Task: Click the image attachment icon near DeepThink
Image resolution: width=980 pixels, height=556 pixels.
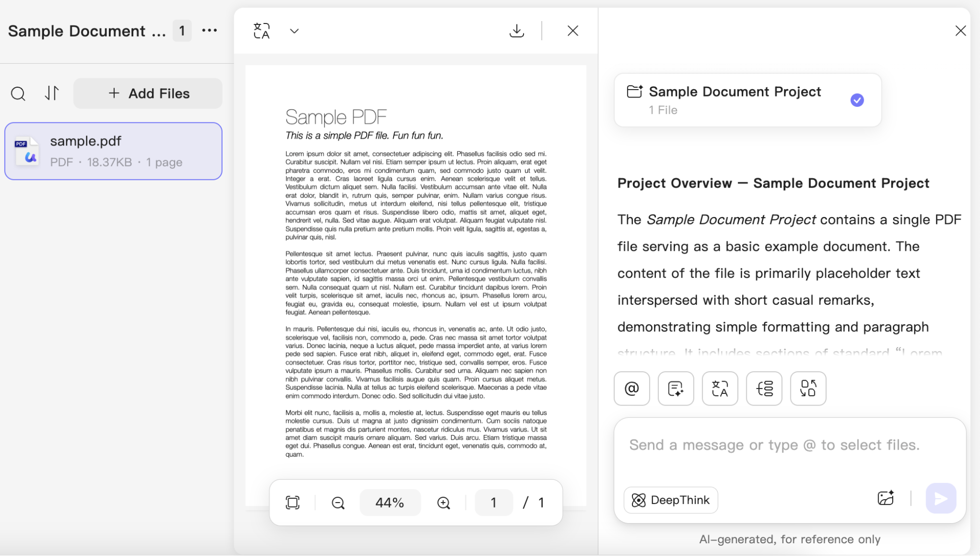Action: coord(885,498)
